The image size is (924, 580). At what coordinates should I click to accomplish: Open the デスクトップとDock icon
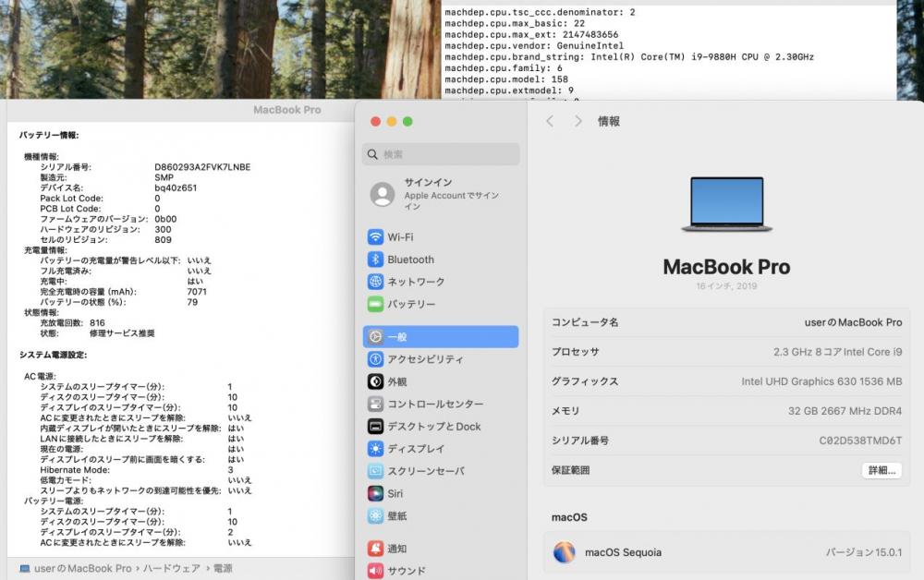(x=375, y=427)
